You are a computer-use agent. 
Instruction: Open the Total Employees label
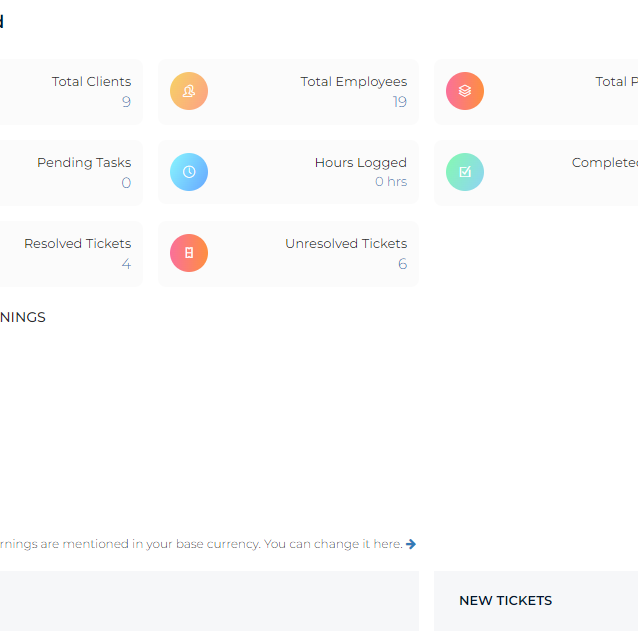[x=353, y=82]
